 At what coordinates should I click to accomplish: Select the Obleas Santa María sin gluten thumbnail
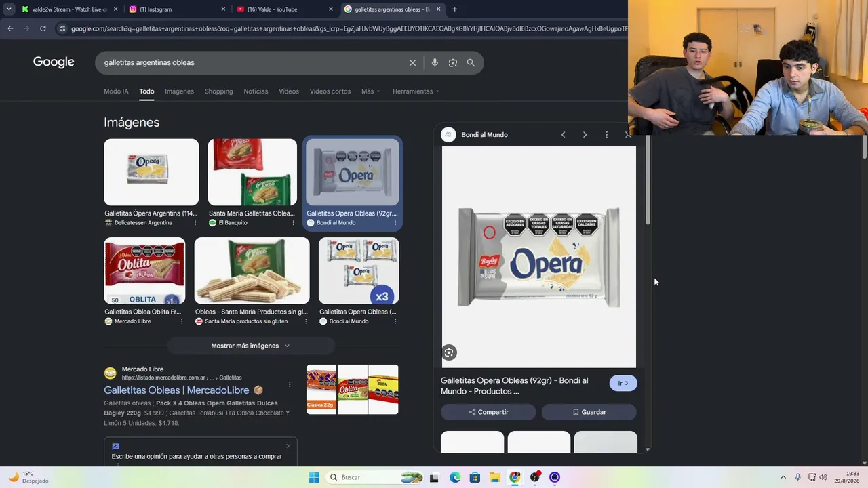click(x=252, y=270)
